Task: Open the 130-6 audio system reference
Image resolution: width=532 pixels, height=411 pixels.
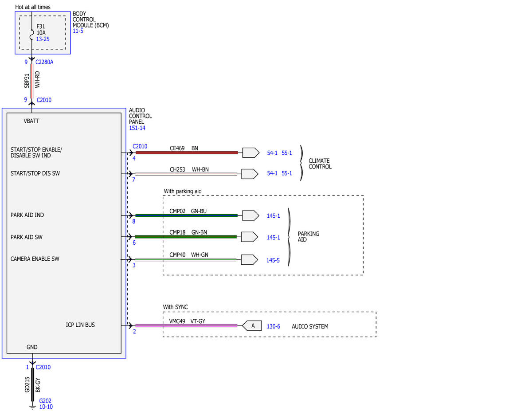Action: pos(274,326)
